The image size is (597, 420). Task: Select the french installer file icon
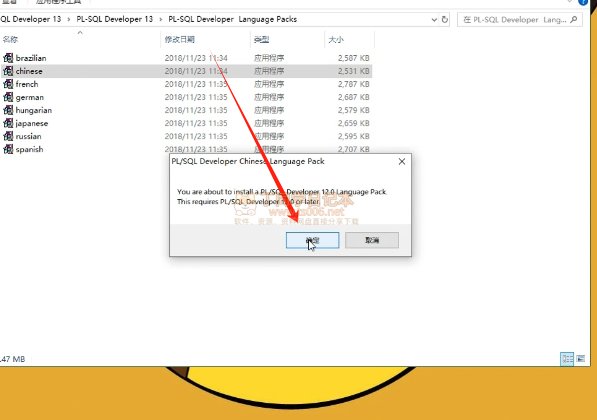click(8, 84)
